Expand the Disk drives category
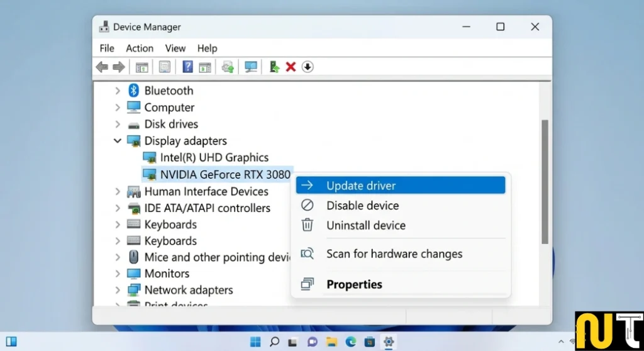Viewport: 644px width, 351px height. (118, 124)
